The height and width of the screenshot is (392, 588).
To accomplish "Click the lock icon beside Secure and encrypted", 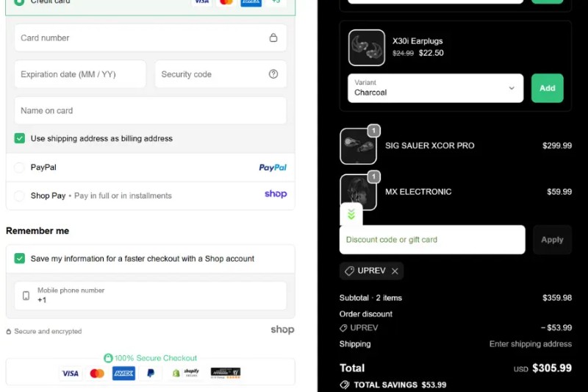I will 9,331.
